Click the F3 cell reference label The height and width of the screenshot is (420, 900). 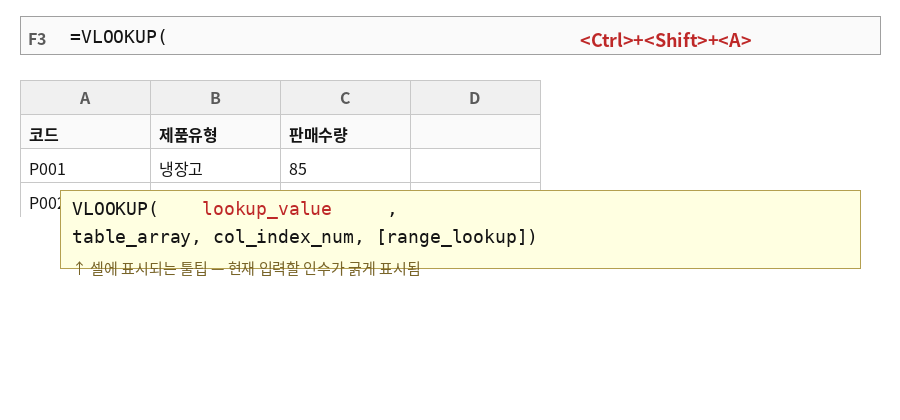pos(37,39)
